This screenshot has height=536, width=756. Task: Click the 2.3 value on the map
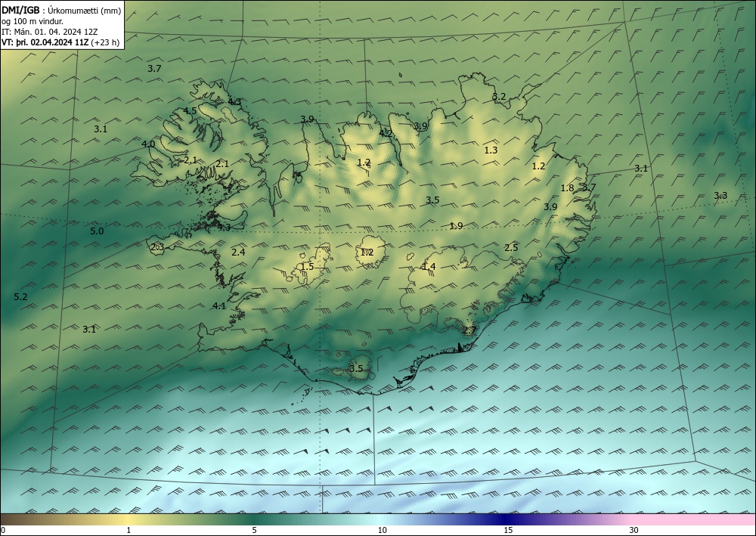[x=157, y=247]
